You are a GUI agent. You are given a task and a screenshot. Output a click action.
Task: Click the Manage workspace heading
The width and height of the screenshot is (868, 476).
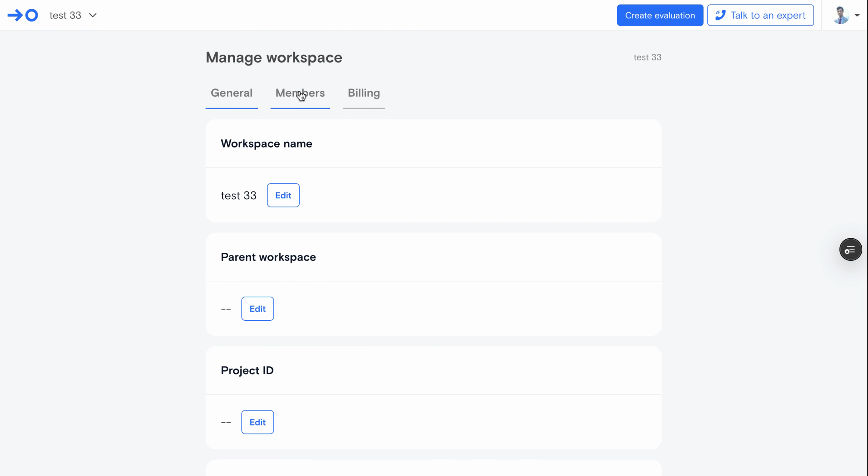(274, 58)
